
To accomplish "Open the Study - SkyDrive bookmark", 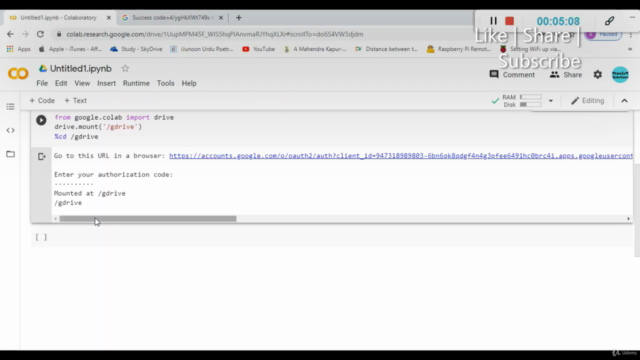I will pyautogui.click(x=136, y=49).
